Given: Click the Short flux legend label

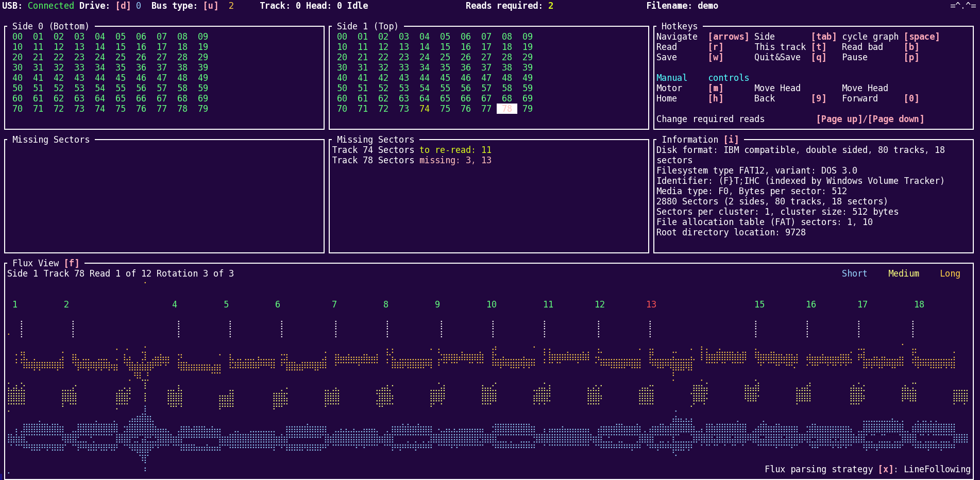Looking at the screenshot, I should pyautogui.click(x=855, y=273).
